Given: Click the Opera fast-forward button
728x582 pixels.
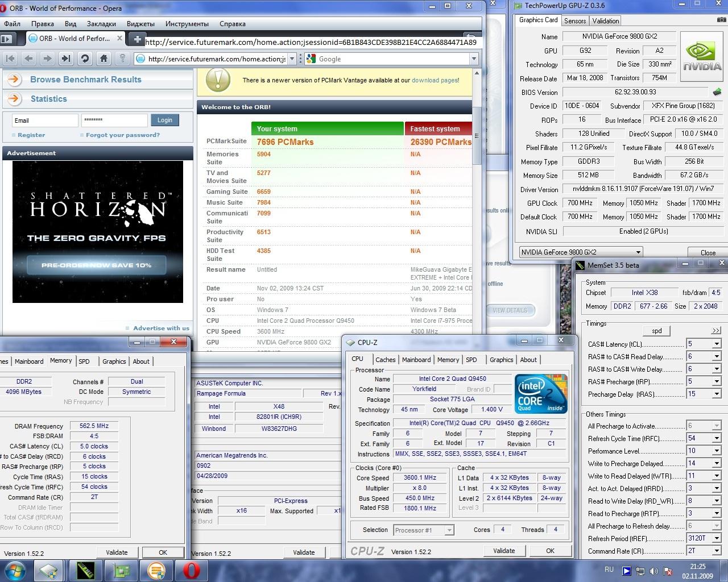Looking at the screenshot, I should click(66, 59).
